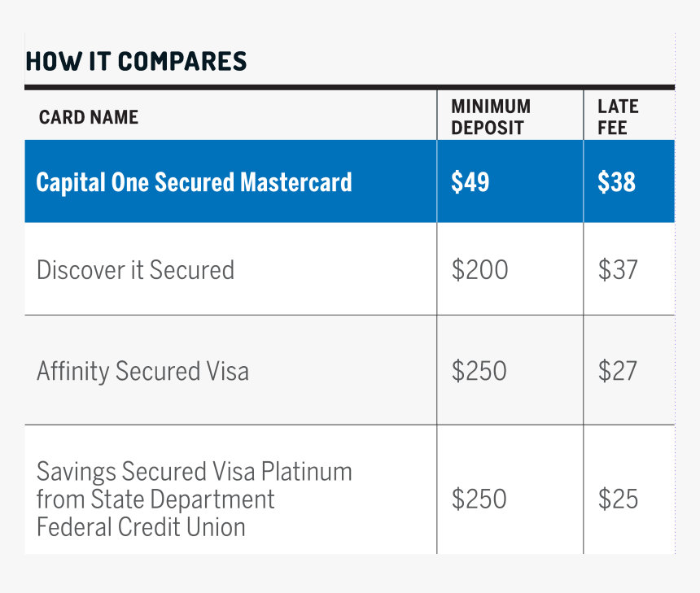700x593 pixels.
Task: Select Savings Secured Visa Platinum text
Action: 195,472
